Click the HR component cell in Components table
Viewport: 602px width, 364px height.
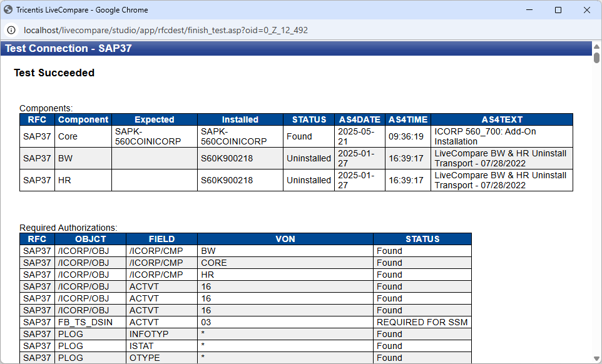(83, 180)
